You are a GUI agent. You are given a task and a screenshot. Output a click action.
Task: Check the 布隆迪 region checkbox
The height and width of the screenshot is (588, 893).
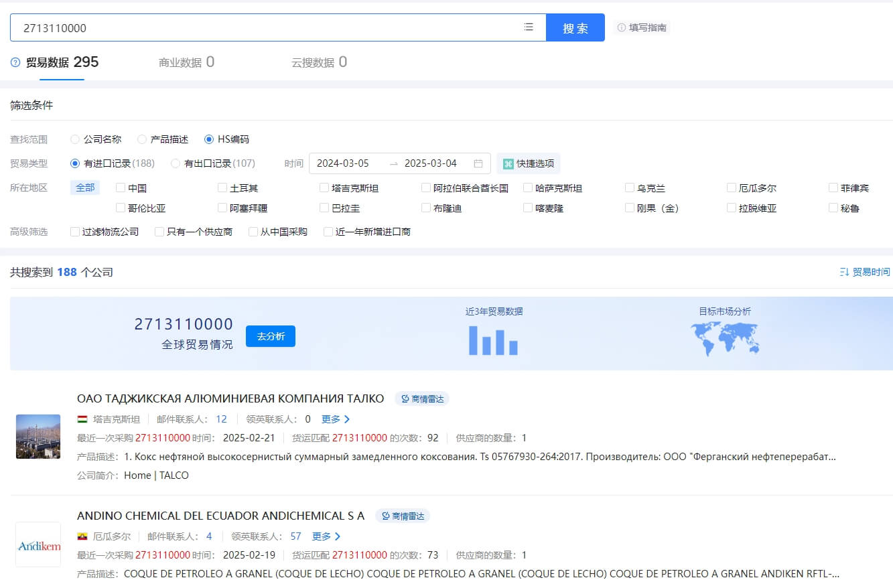pyautogui.click(x=426, y=208)
